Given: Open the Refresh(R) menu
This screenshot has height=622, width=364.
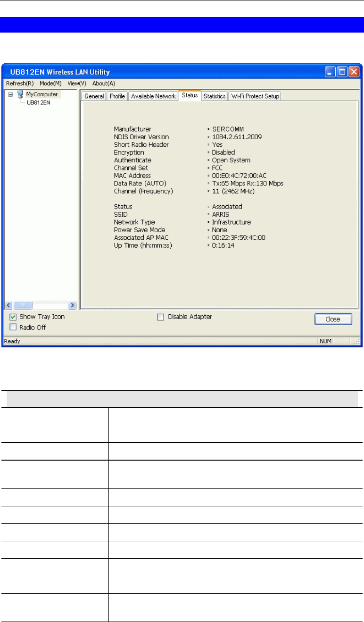Looking at the screenshot, I should click(x=20, y=83).
